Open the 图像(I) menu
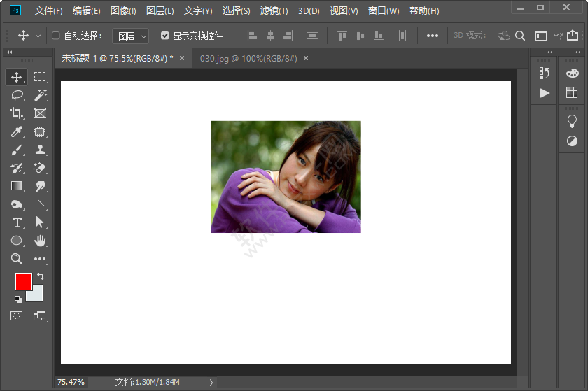The width and height of the screenshot is (588, 391). [123, 11]
